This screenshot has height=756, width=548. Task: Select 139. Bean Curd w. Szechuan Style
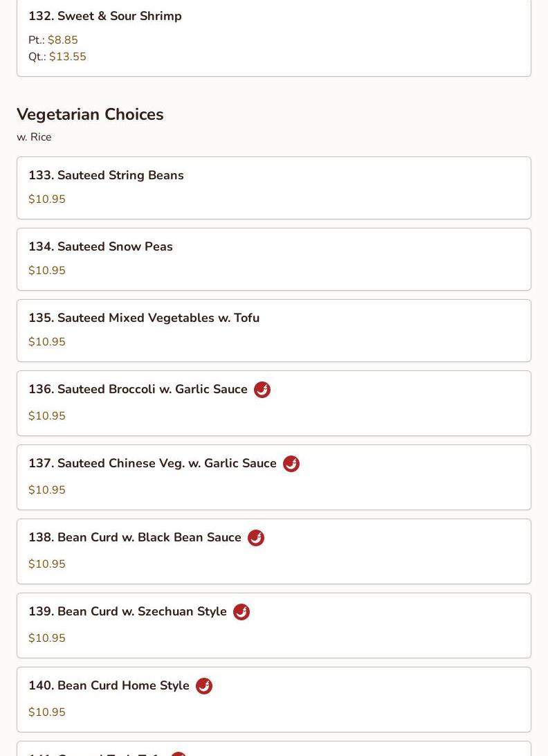click(274, 626)
